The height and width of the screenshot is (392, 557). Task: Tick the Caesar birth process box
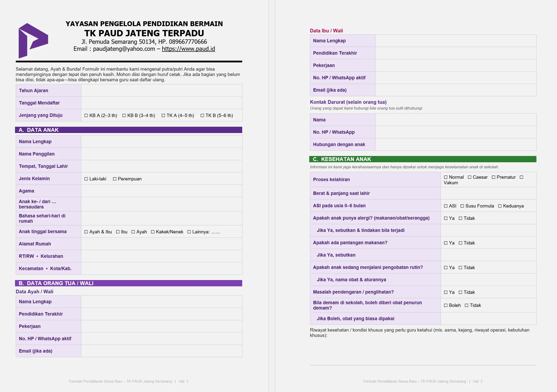coord(470,177)
